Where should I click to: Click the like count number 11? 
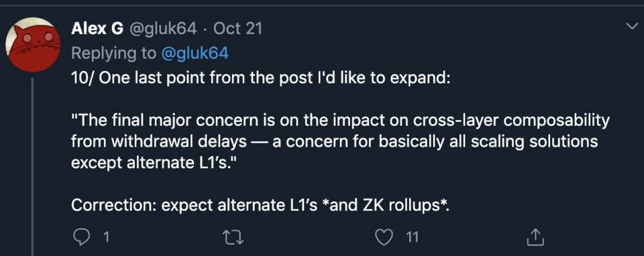pyautogui.click(x=412, y=237)
